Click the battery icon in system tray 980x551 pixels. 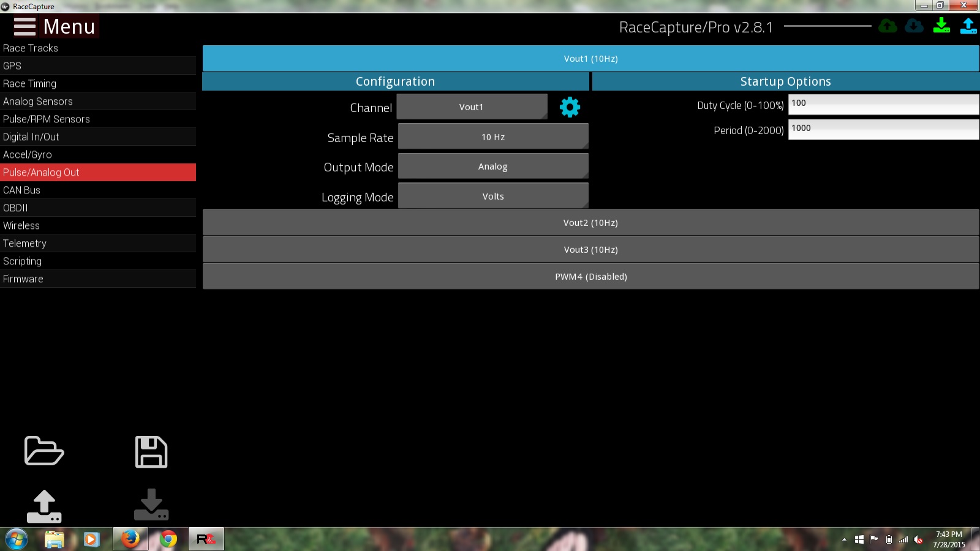(889, 539)
